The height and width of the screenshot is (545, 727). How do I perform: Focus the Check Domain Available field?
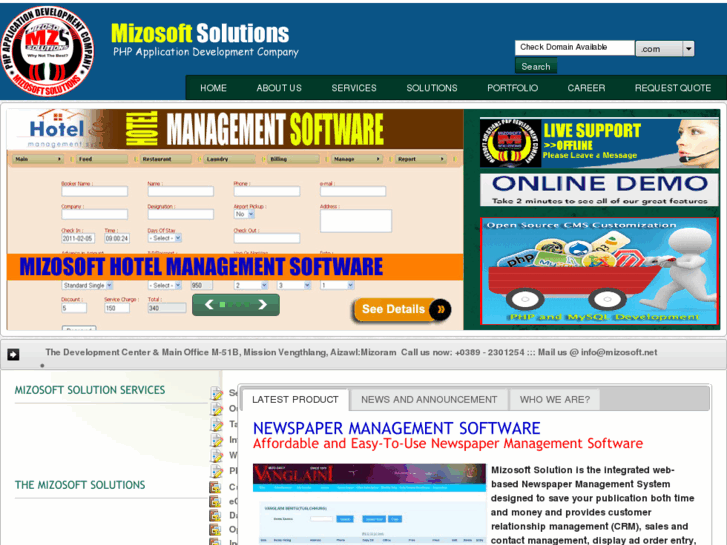pyautogui.click(x=574, y=48)
